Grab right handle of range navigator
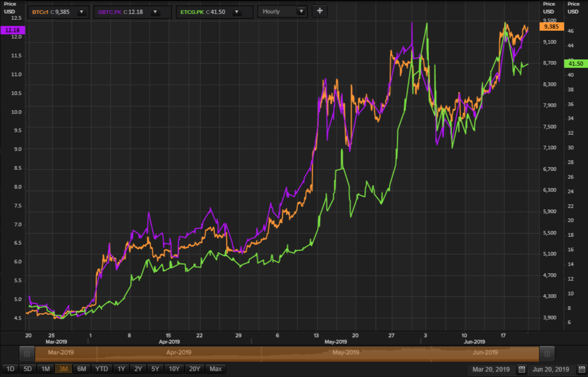The width and height of the screenshot is (588, 377). [x=547, y=354]
